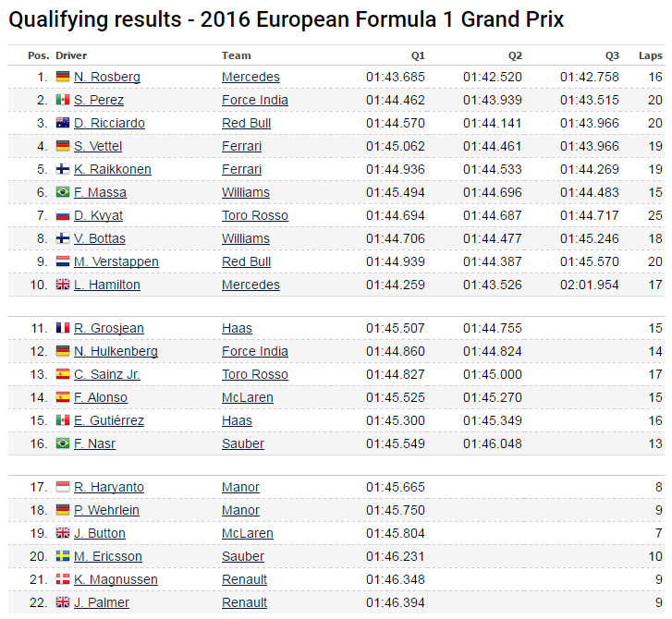Viewport: 672px width, 619px height.
Task: Follow the F. Alonso driver link
Action: [101, 398]
